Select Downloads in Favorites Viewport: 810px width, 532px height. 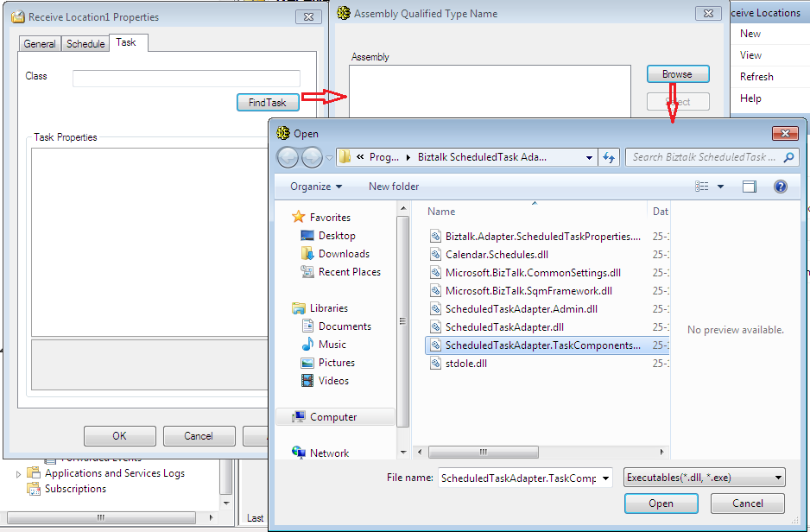pos(335,254)
